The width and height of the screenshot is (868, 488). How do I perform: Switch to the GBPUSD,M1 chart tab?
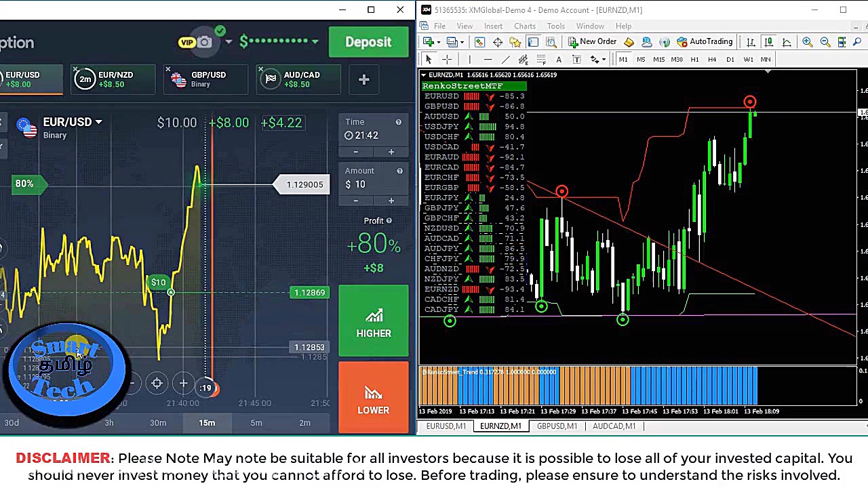557,426
